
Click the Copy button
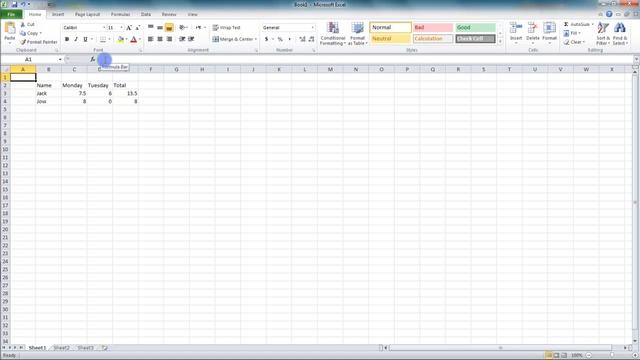[31, 33]
